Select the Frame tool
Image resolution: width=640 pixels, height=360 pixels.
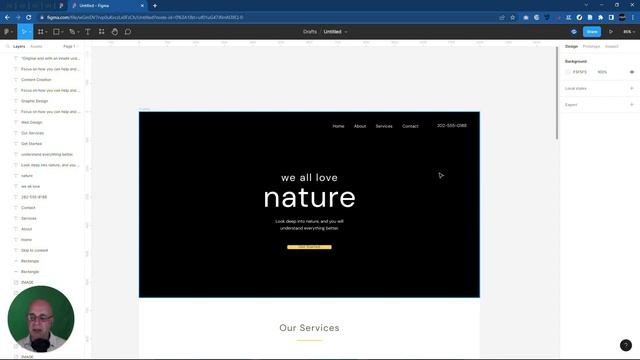click(x=40, y=32)
